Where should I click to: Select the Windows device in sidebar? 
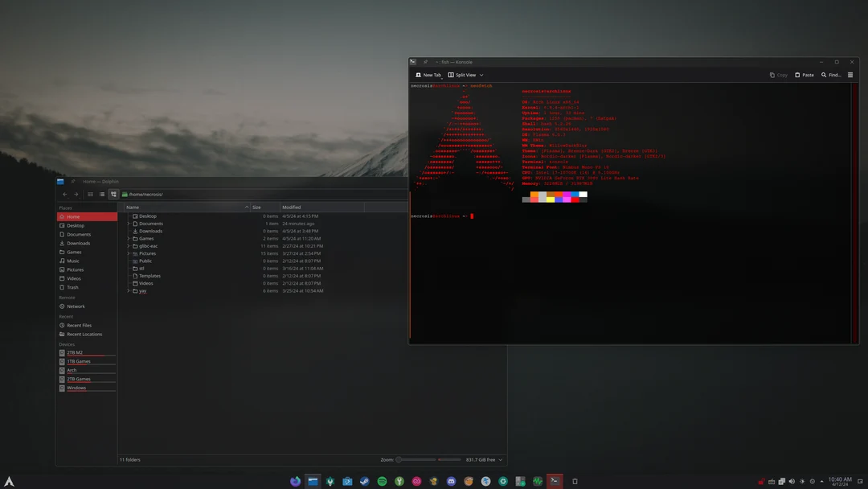click(x=76, y=387)
